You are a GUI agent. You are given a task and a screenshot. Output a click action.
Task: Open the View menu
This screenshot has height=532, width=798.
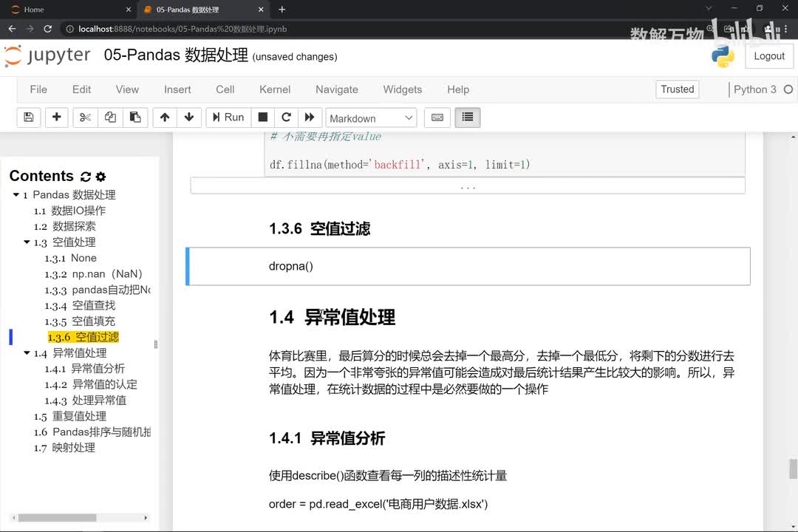[x=127, y=89]
